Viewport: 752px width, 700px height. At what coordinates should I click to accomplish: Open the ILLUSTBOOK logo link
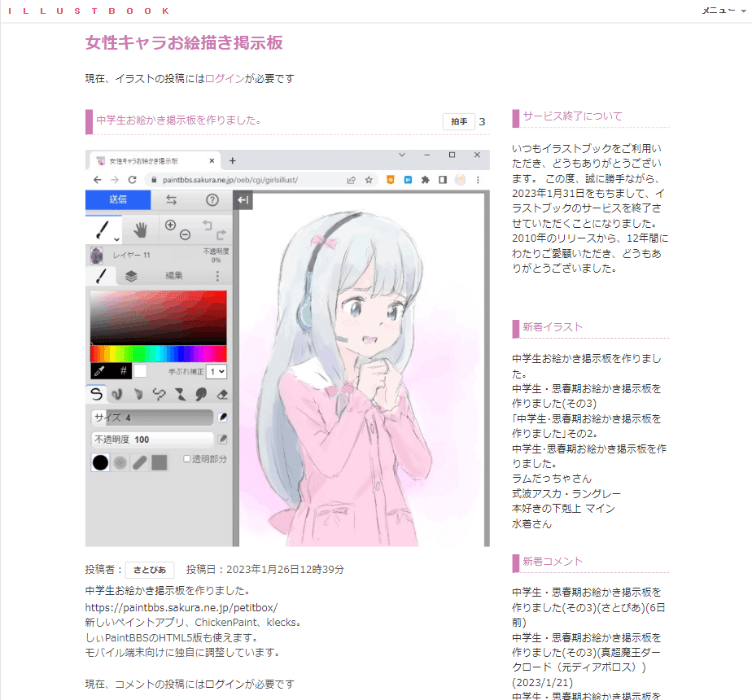tap(90, 11)
